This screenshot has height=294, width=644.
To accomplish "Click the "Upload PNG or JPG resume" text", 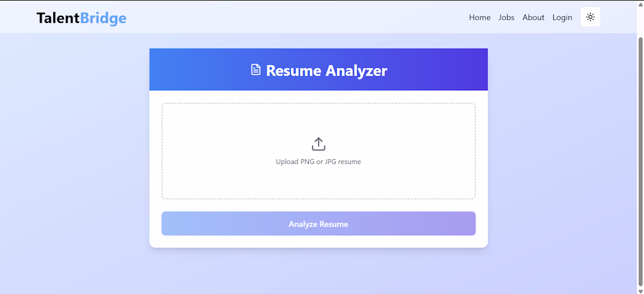I will 318,162.
